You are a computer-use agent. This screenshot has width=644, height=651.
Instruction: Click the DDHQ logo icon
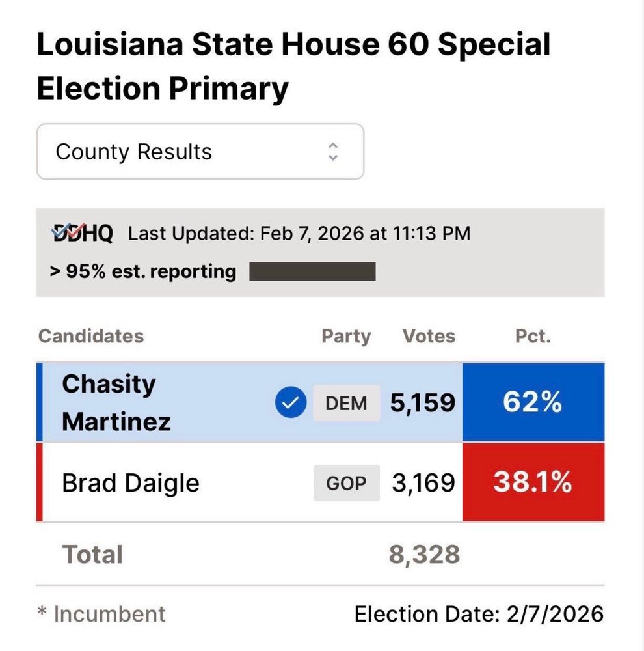click(82, 233)
